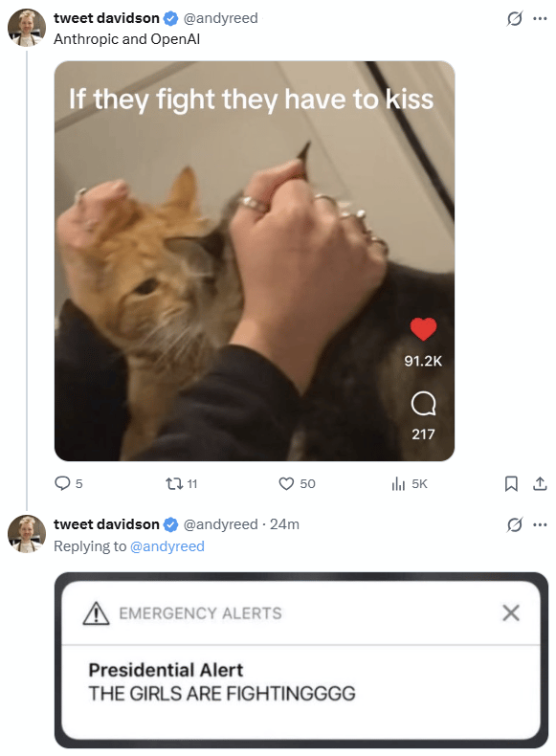Close the Emergency Alerts image dialog X
556x756 pixels.
click(511, 612)
